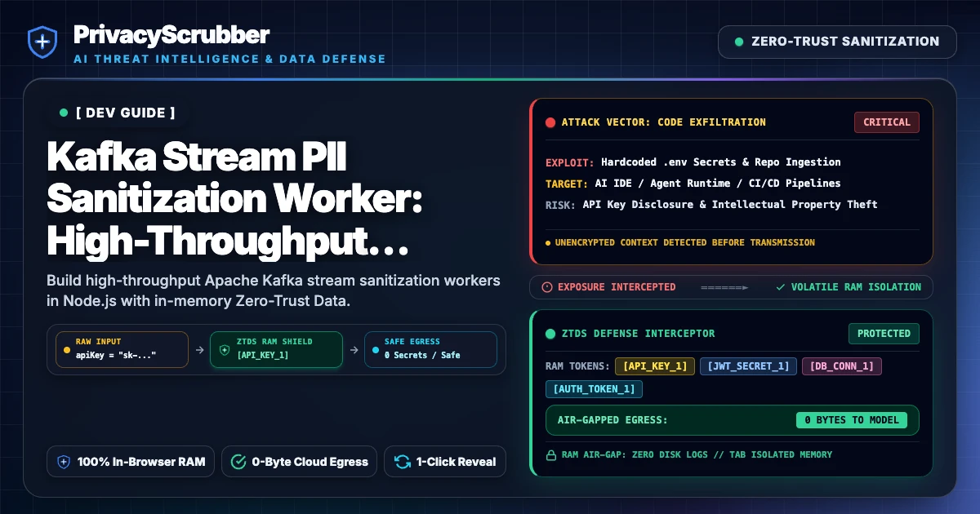Viewport: 980px width, 514px height.
Task: Click the 0 BYTES TO MODEL badge
Action: 852,420
